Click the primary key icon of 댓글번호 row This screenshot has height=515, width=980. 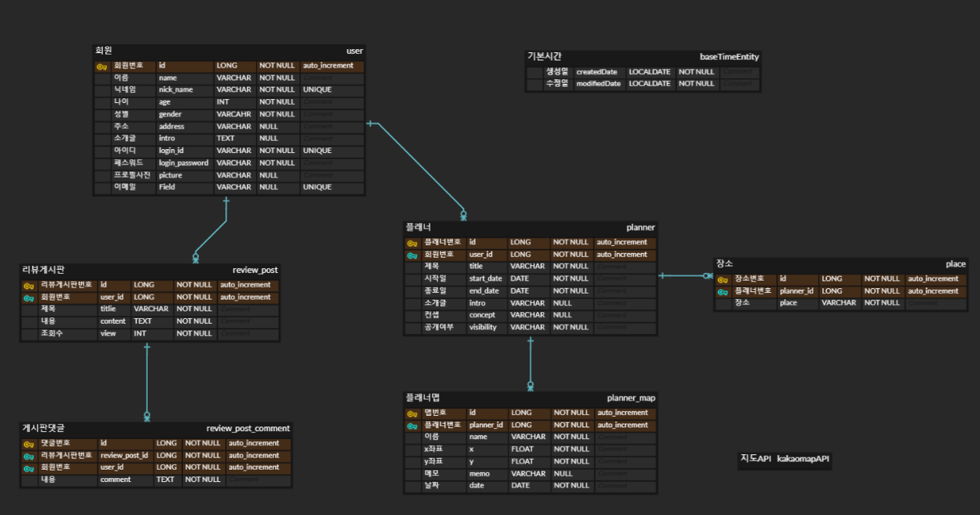tap(28, 444)
